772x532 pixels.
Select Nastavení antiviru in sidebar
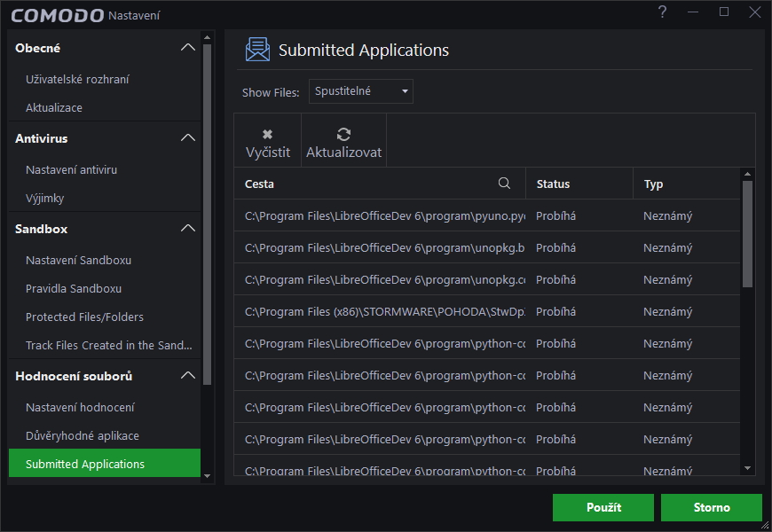pos(71,169)
